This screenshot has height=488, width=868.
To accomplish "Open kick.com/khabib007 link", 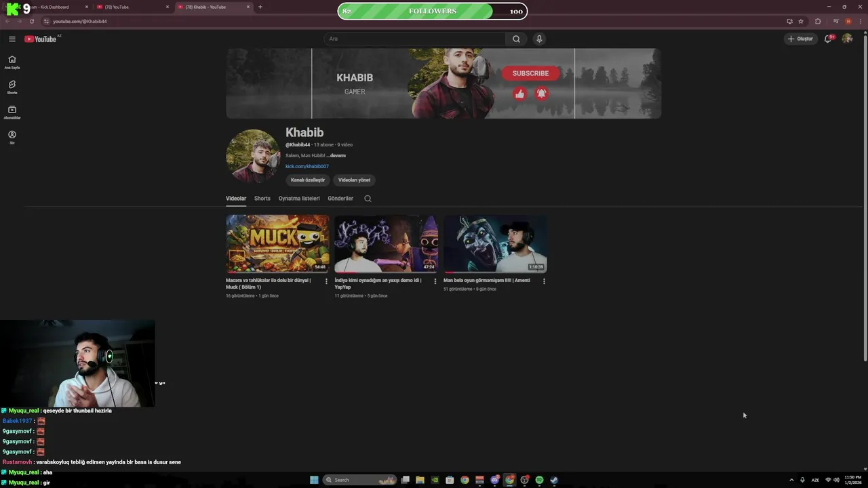I will click(x=307, y=166).
